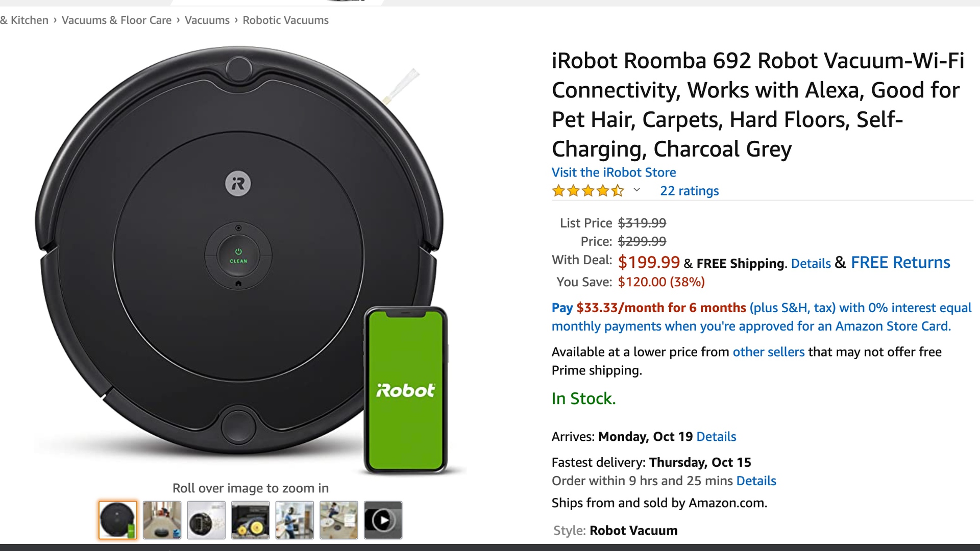The image size is (980, 551).
Task: Open the other sellers link
Action: point(768,352)
